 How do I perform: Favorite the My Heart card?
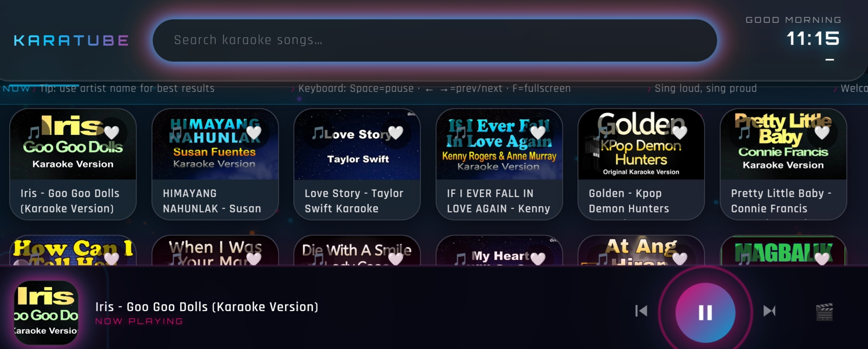[538, 259]
